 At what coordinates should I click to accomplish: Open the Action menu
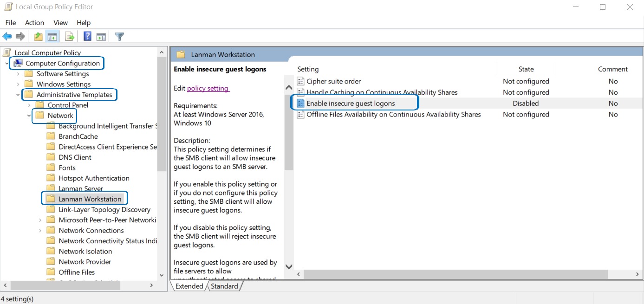(x=34, y=22)
